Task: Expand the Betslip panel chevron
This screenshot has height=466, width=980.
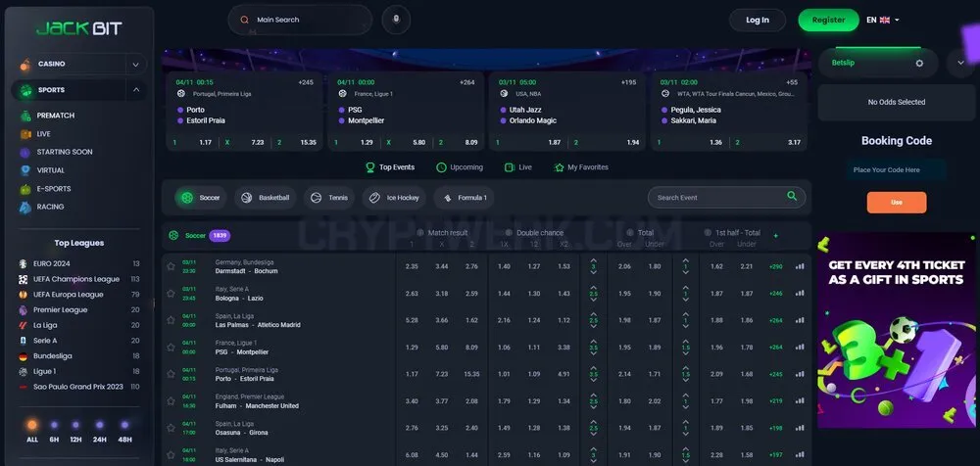Action: point(960,63)
